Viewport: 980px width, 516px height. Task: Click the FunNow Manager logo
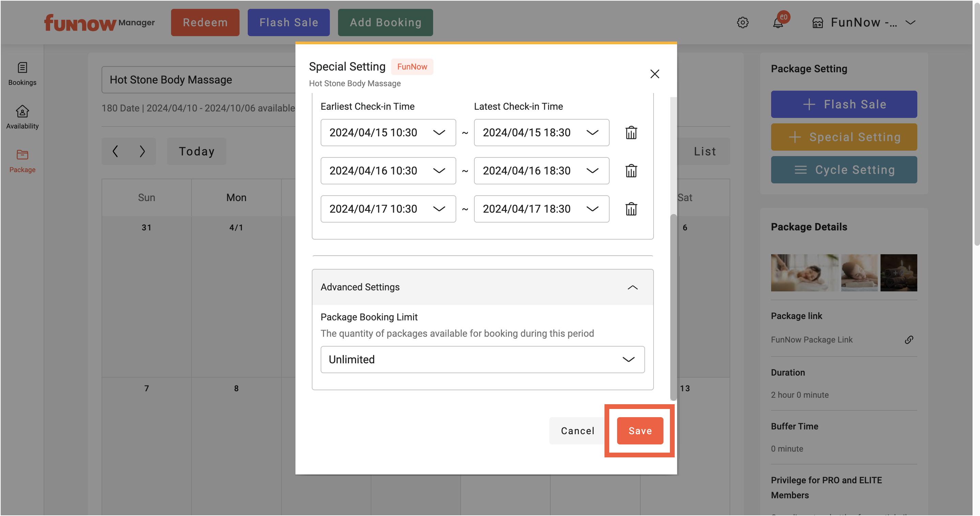coord(99,23)
